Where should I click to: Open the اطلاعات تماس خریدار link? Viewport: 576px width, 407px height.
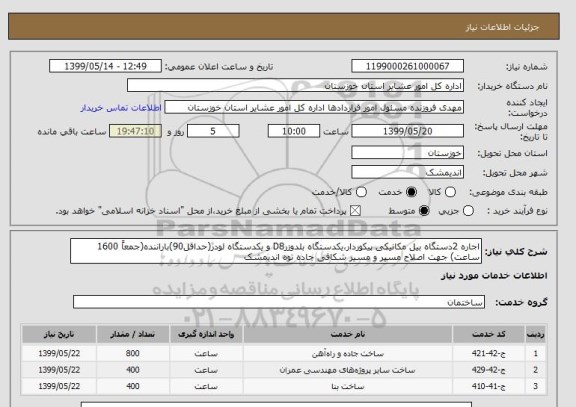tap(121, 108)
